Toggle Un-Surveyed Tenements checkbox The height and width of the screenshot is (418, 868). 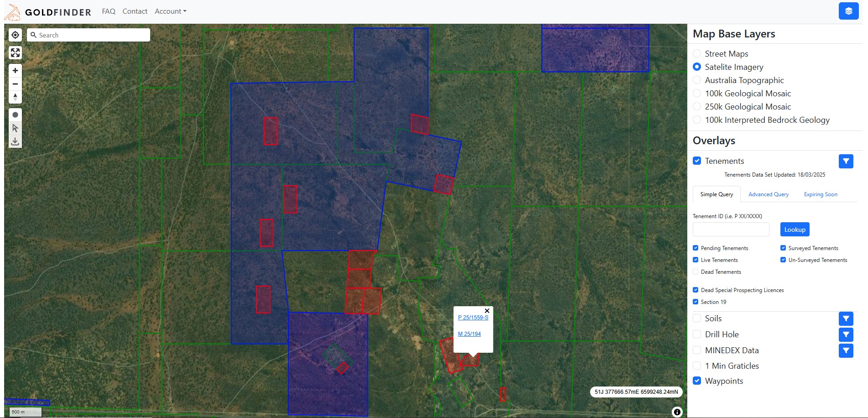pos(783,260)
